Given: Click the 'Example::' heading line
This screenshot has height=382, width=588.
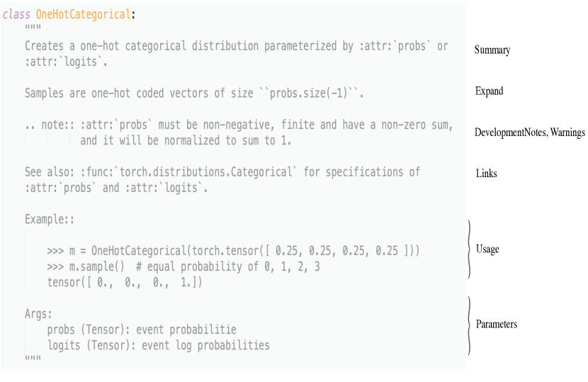Looking at the screenshot, I should [50, 219].
